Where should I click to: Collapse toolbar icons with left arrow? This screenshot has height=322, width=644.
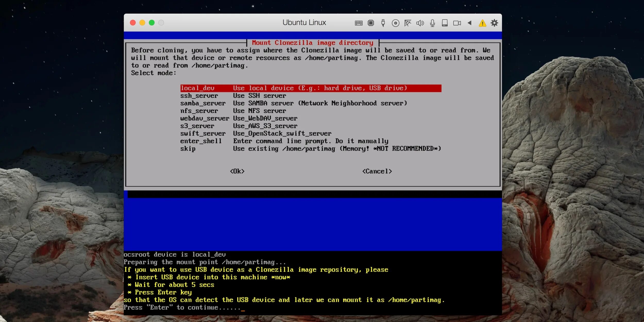470,23
